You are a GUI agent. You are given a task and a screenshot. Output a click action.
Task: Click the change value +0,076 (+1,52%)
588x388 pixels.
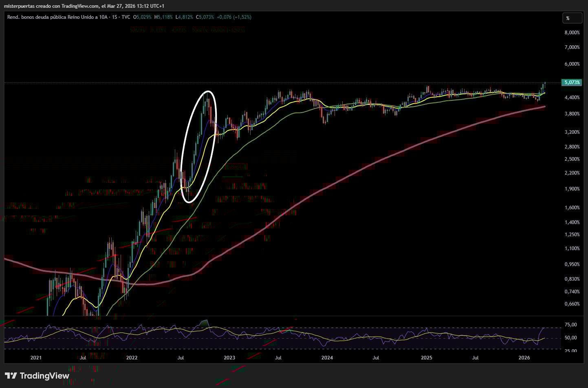click(x=234, y=17)
